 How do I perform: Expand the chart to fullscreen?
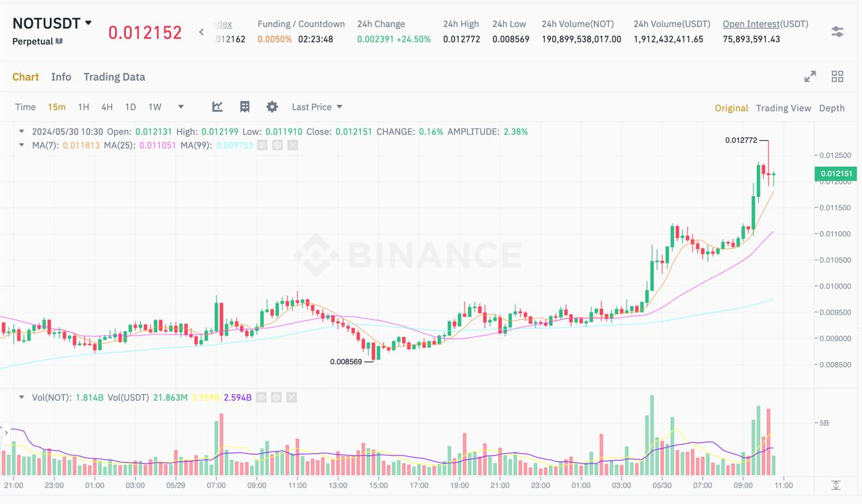point(810,77)
